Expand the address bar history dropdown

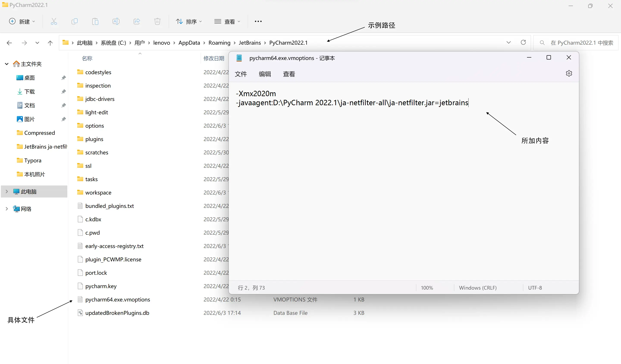point(508,42)
